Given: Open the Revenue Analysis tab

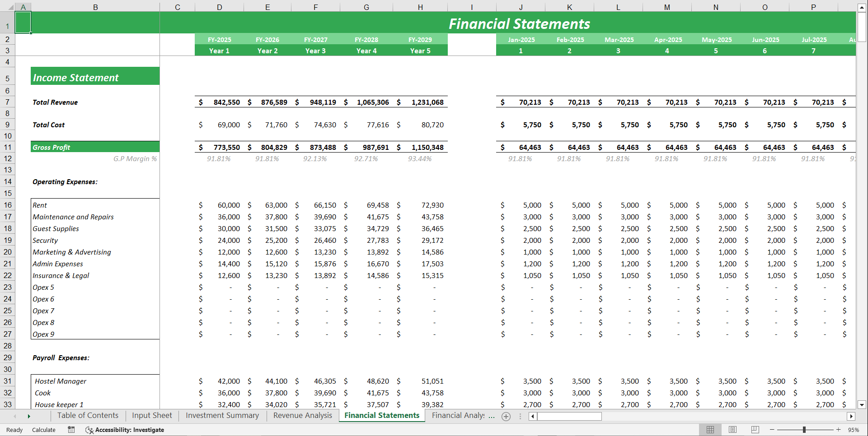Looking at the screenshot, I should point(302,415).
